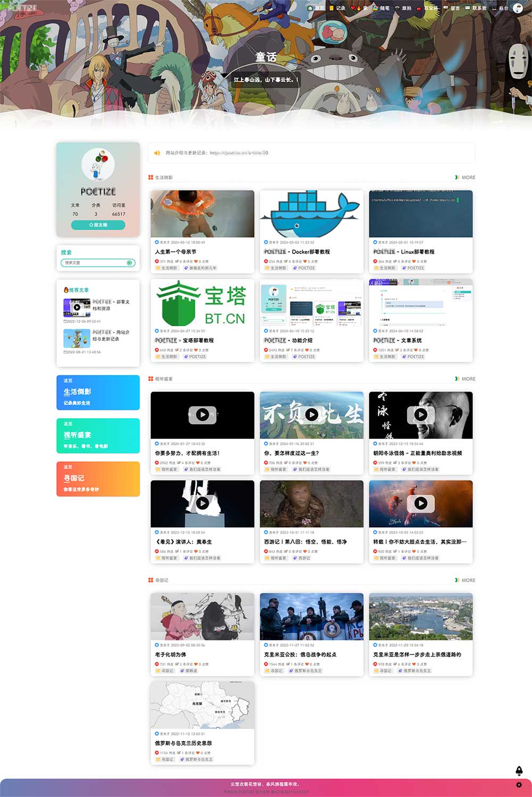Open the 网站介绍与更新记录 announcement link

[217, 153]
